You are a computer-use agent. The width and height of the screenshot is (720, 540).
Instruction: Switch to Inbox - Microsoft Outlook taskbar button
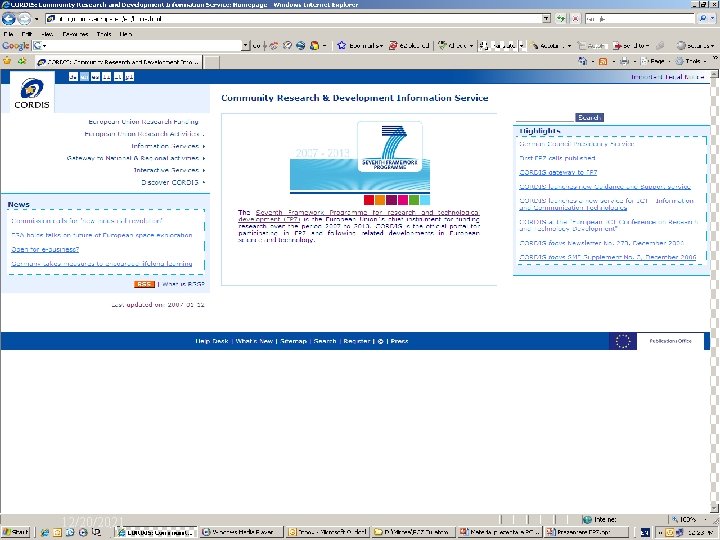(327, 532)
